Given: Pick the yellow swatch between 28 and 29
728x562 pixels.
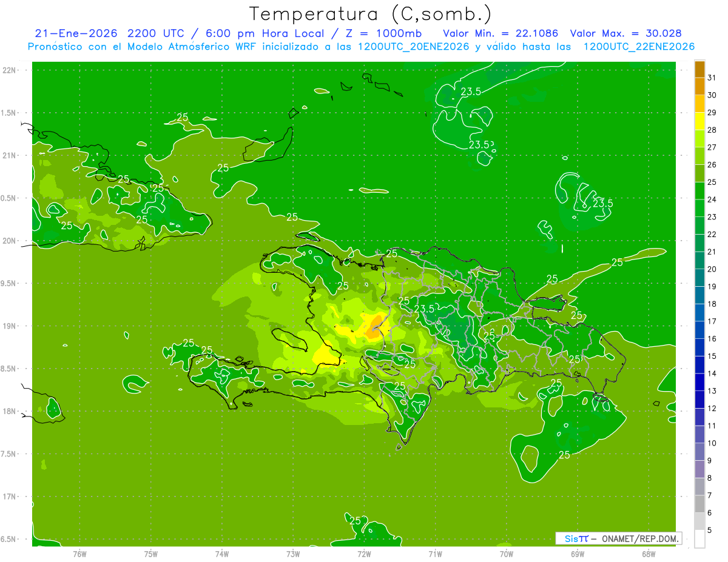Looking at the screenshot, I should [x=699, y=121].
